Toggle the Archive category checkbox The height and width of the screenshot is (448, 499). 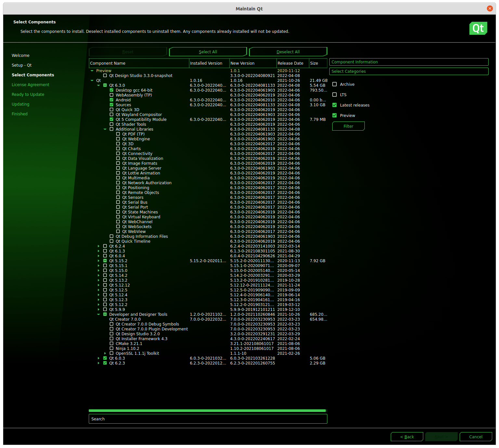point(335,84)
